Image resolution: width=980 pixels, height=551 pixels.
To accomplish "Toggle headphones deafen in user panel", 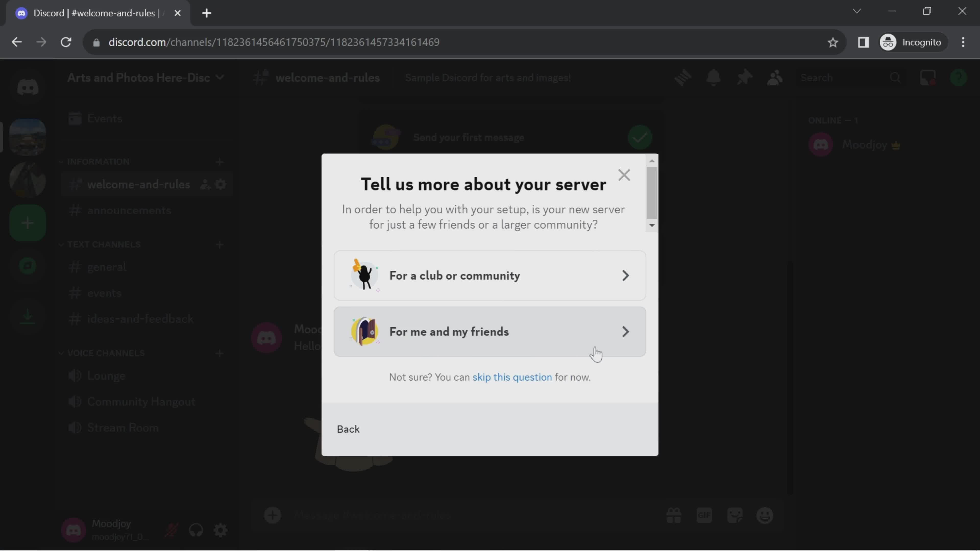I will tap(196, 530).
